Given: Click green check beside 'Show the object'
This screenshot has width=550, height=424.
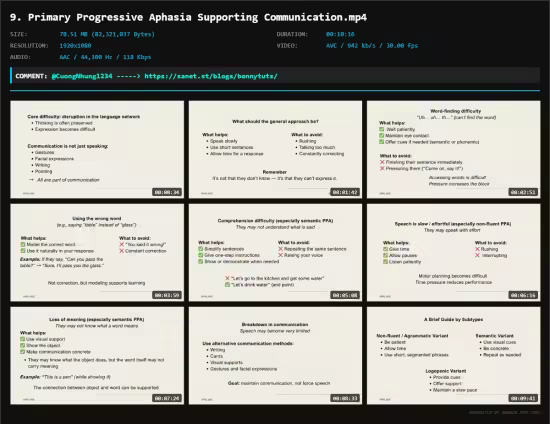Looking at the screenshot, I should point(22,345).
